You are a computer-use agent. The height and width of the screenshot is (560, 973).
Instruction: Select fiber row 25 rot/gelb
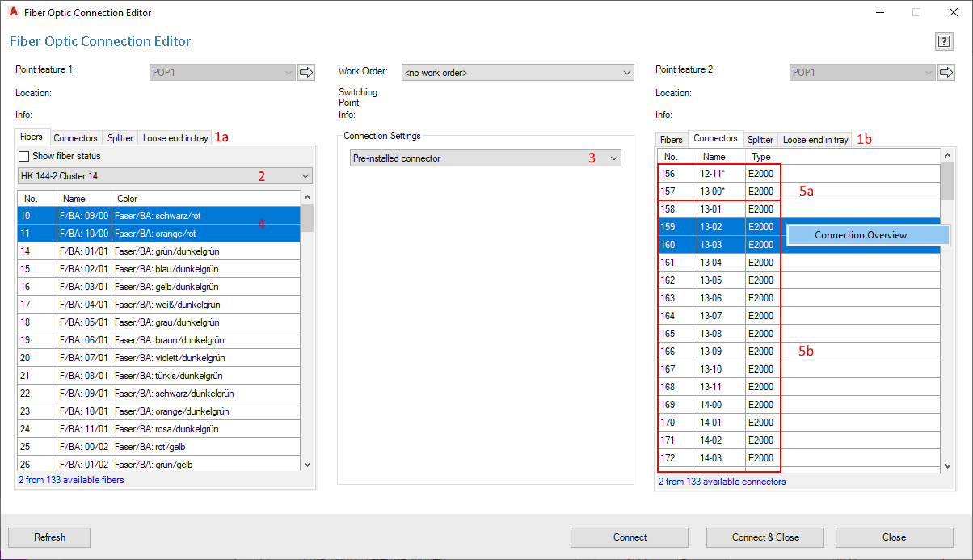click(x=159, y=446)
